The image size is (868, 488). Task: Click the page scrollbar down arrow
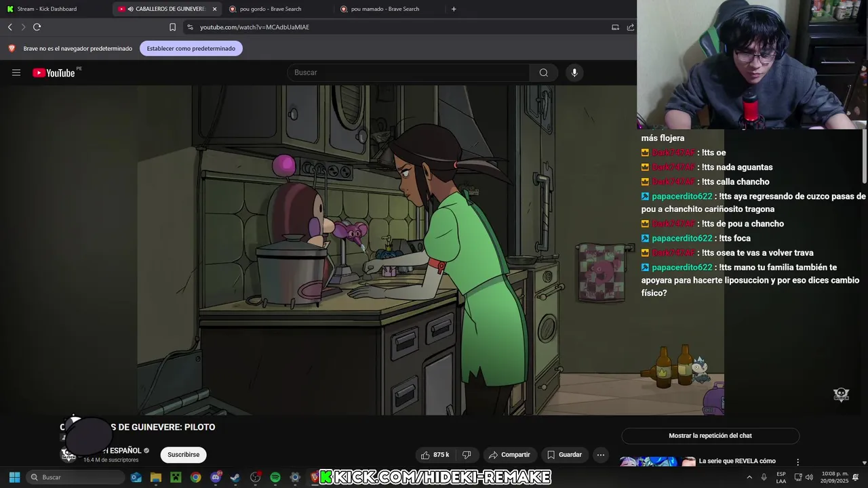865,462
